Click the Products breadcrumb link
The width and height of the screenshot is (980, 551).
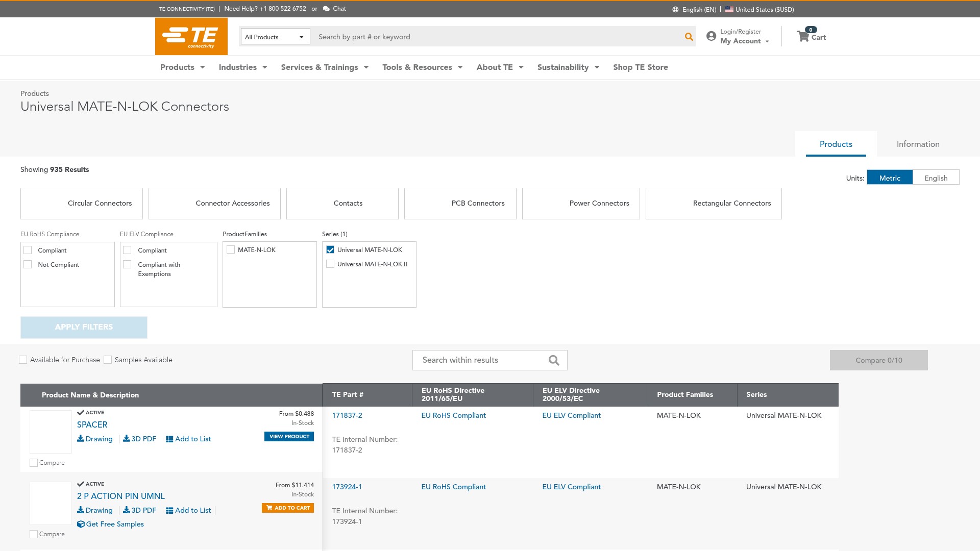click(35, 93)
